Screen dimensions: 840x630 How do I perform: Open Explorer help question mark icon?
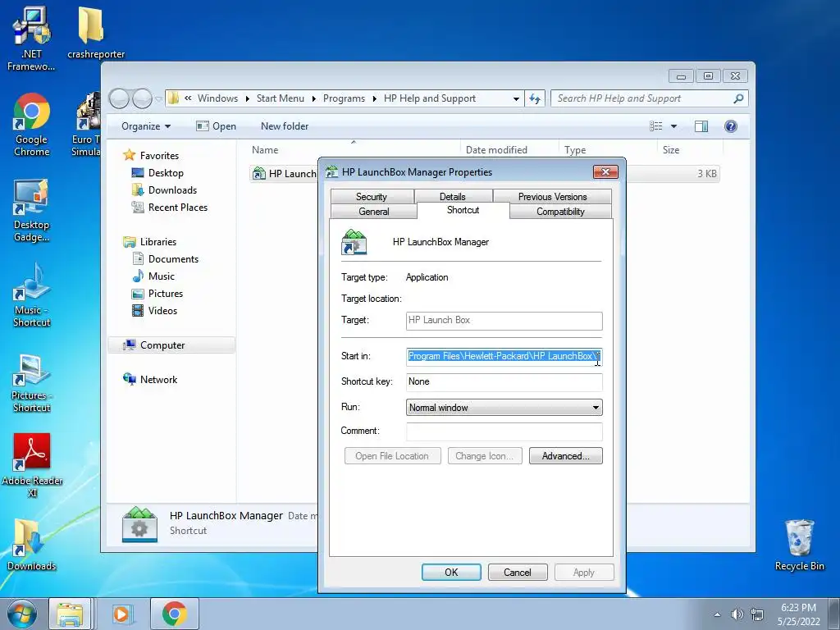[x=731, y=126]
